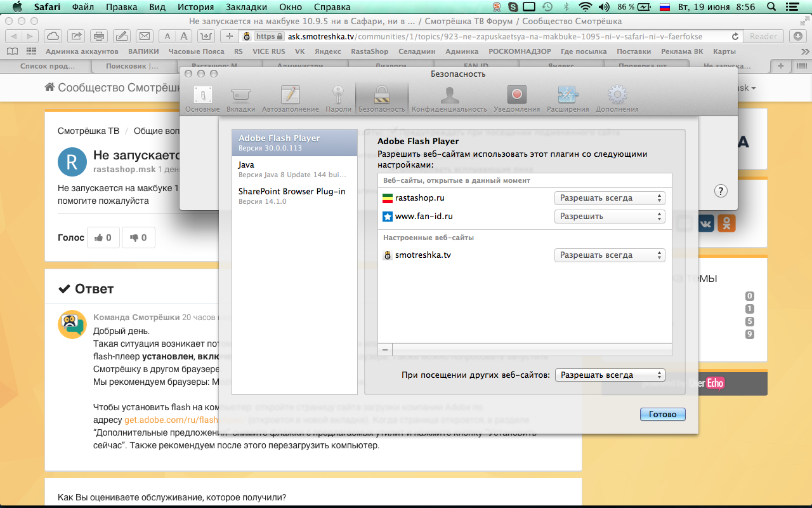Viewport: 812px width, 508px height.
Task: Open the Дополнения preferences pane
Action: pyautogui.click(x=617, y=98)
